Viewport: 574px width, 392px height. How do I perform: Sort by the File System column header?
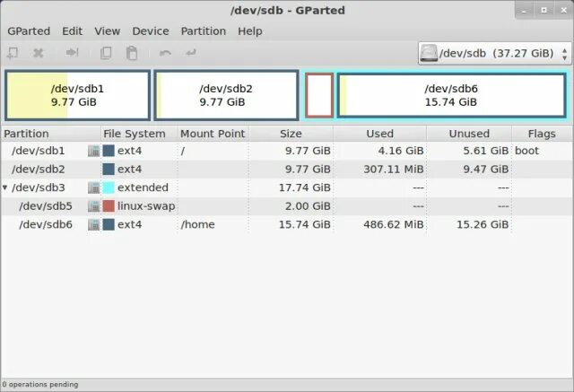click(x=139, y=134)
